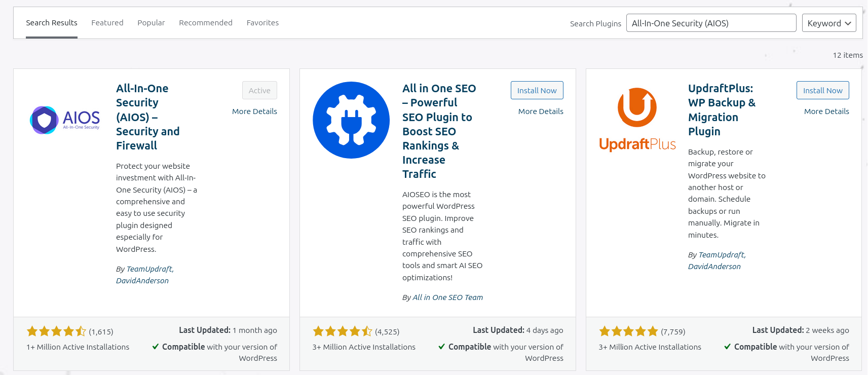
Task: Select the Recommended tab
Action: [x=206, y=23]
